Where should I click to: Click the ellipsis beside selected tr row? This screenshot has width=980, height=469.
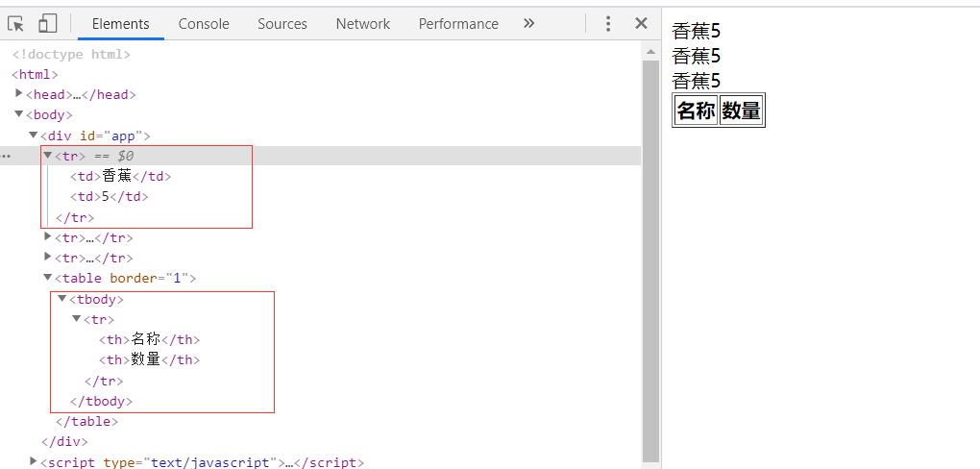coord(6,157)
